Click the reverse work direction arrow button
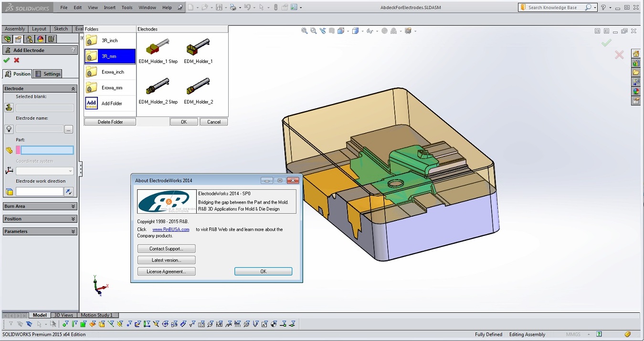644x341 pixels. pyautogui.click(x=69, y=192)
